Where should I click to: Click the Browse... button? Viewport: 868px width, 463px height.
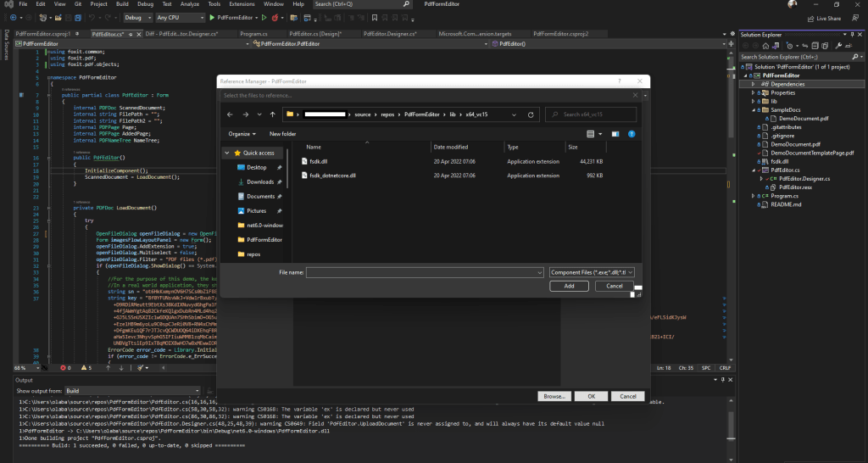[554, 397]
